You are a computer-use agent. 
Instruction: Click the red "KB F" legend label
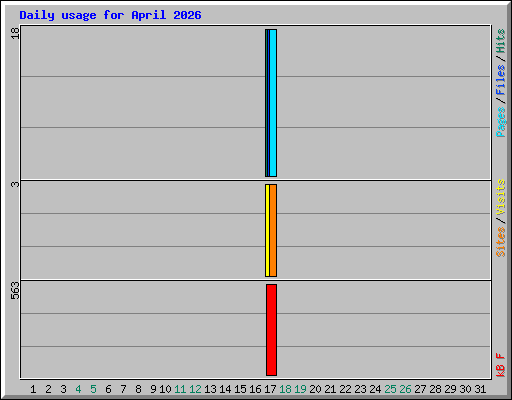[501, 365]
